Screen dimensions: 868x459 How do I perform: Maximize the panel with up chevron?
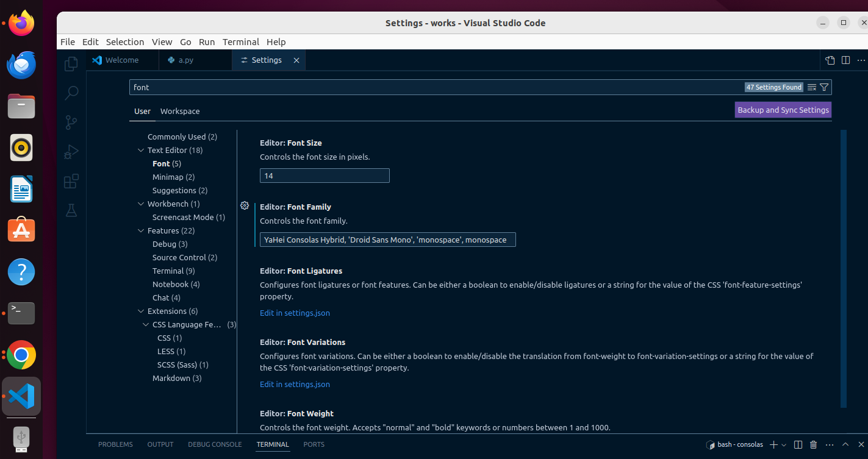[x=845, y=444]
